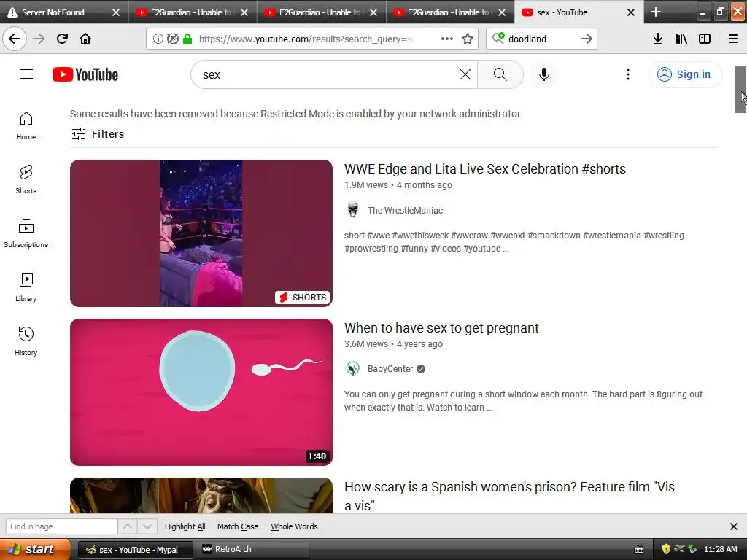The height and width of the screenshot is (560, 747).
Task: Open search engine dropdown beside doodland
Action: pyautogui.click(x=498, y=38)
